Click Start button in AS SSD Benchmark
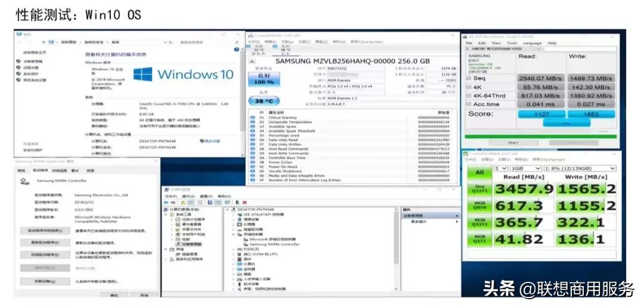644x307 pixels. tap(513, 143)
